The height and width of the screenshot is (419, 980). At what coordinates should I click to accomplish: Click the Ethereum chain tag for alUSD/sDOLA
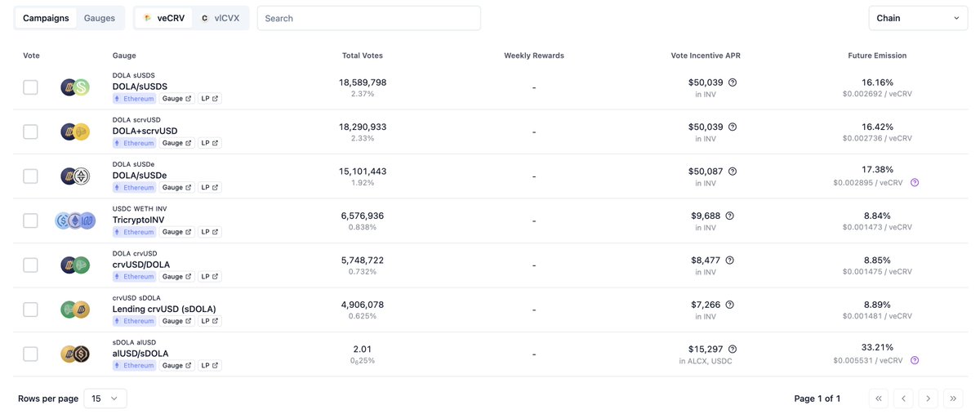click(x=135, y=366)
